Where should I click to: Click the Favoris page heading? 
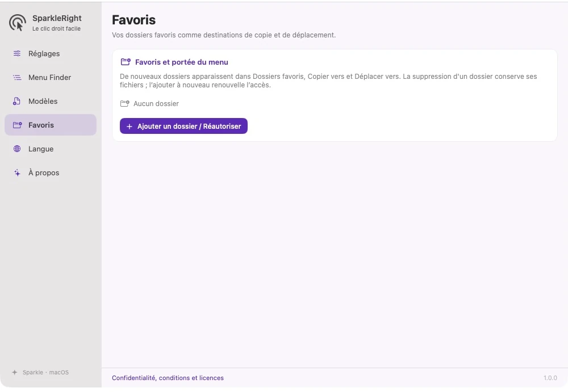pos(133,20)
